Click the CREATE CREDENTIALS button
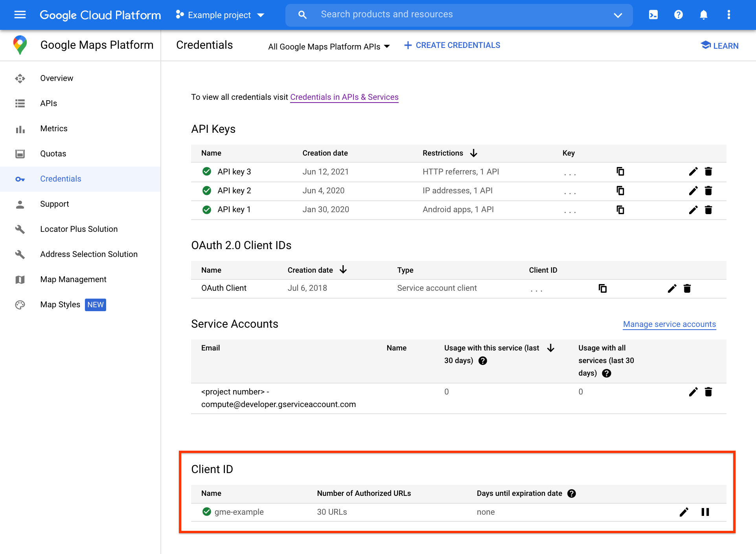Viewport: 756px width, 554px height. pos(451,45)
